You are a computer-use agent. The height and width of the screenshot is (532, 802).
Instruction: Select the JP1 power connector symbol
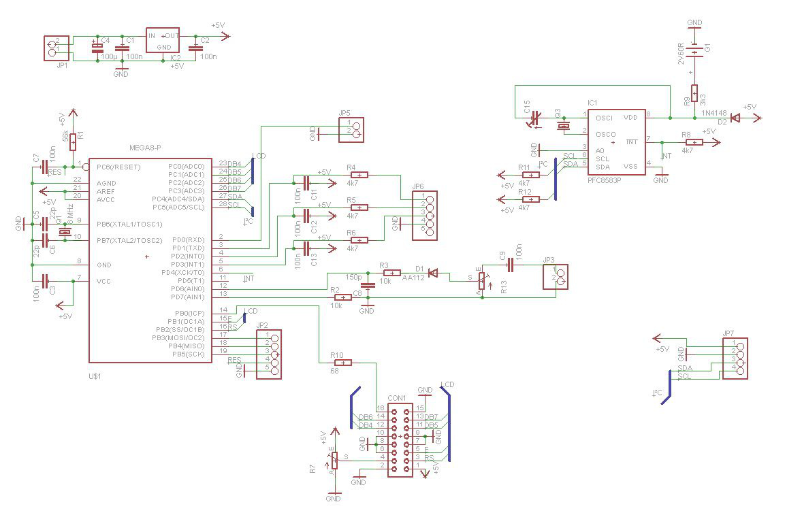57,48
